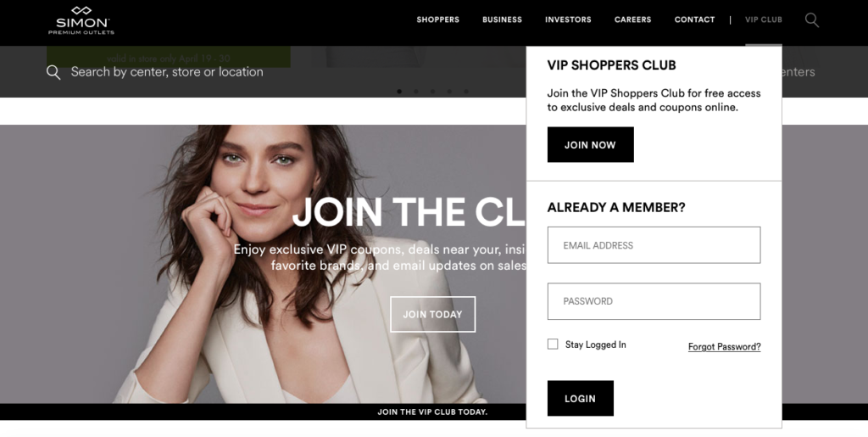Focus the PASSWORD input field

[x=654, y=301]
